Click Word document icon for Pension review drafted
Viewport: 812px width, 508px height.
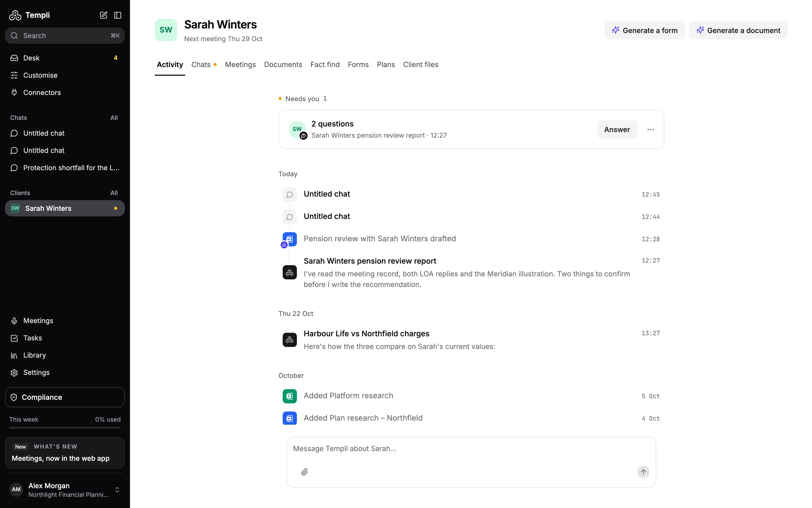(290, 239)
